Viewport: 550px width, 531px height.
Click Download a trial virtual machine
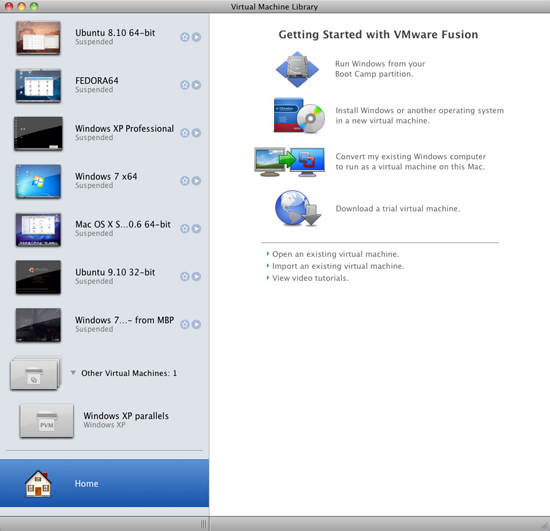[x=398, y=209]
